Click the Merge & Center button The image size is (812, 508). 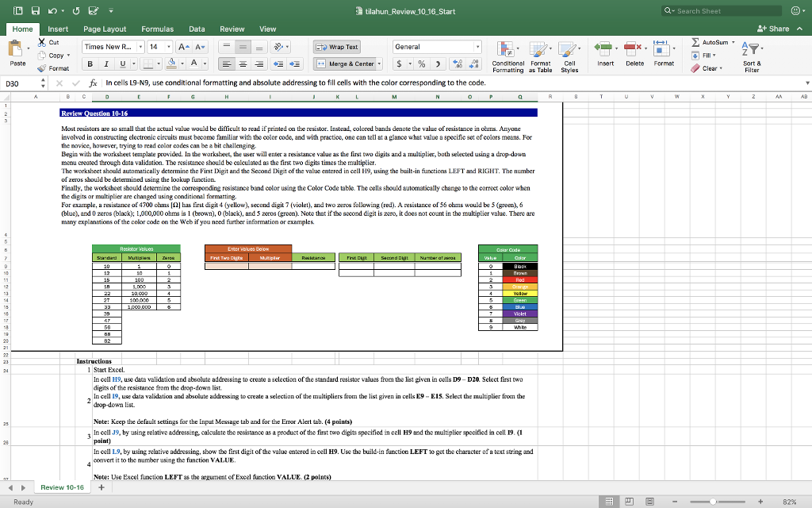pyautogui.click(x=345, y=63)
